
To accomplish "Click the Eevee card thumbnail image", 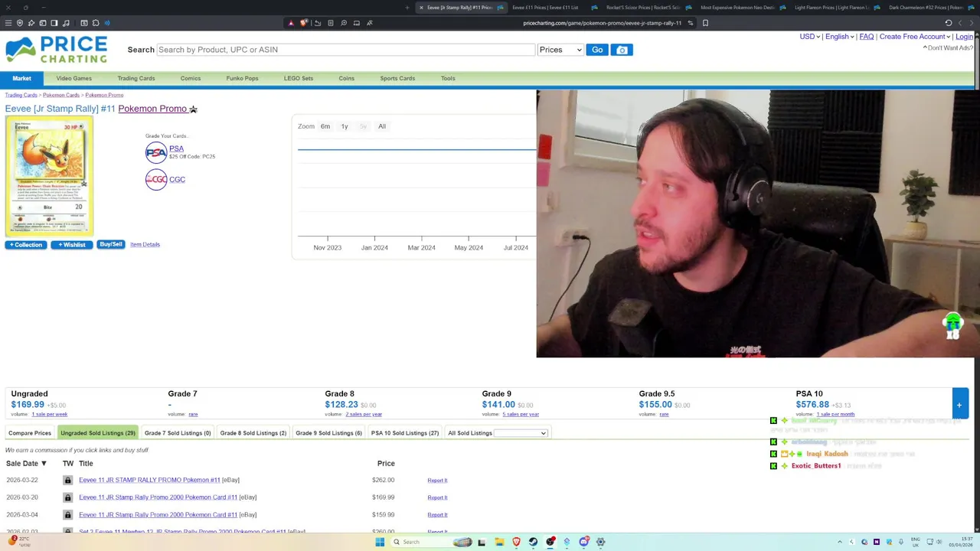I will 50,176.
